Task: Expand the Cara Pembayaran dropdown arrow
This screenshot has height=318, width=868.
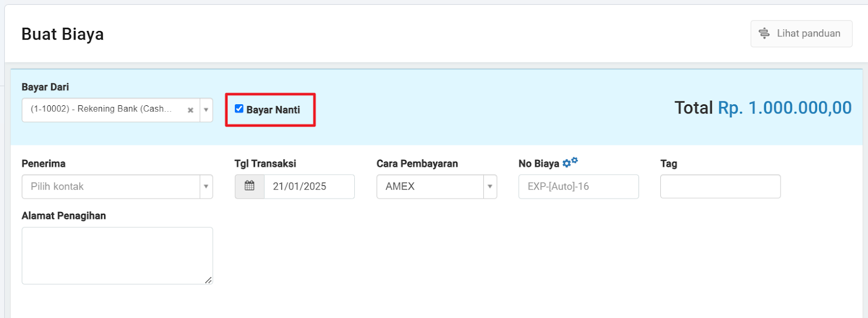Action: pyautogui.click(x=490, y=186)
